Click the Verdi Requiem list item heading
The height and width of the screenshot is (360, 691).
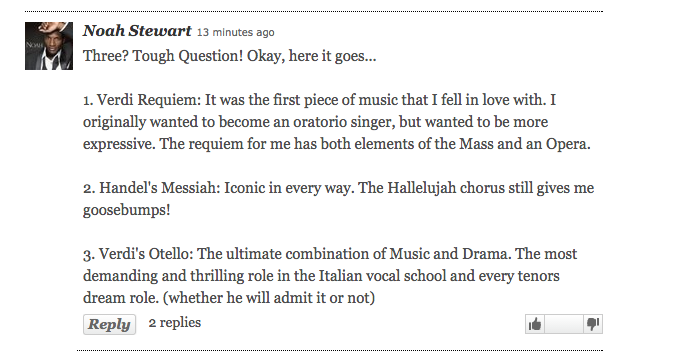pyautogui.click(x=142, y=100)
